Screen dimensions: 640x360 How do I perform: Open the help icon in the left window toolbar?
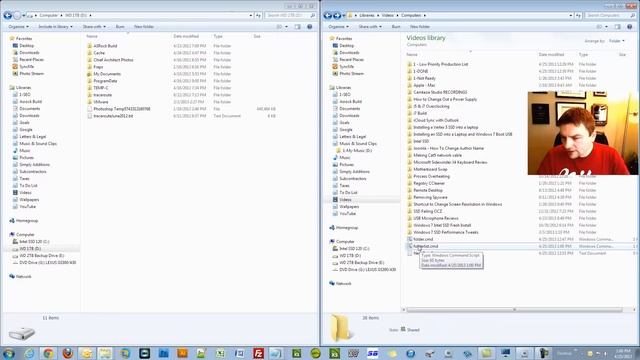310,27
